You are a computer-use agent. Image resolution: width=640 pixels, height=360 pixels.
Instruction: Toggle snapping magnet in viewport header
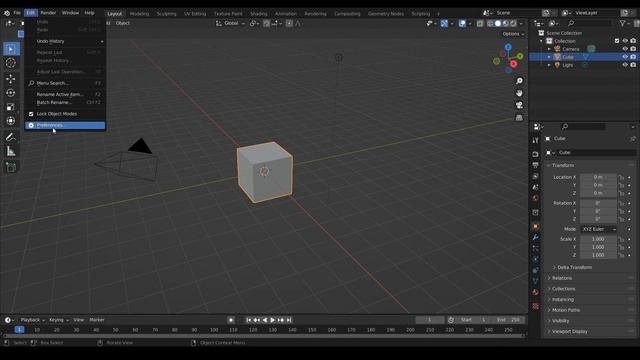267,24
